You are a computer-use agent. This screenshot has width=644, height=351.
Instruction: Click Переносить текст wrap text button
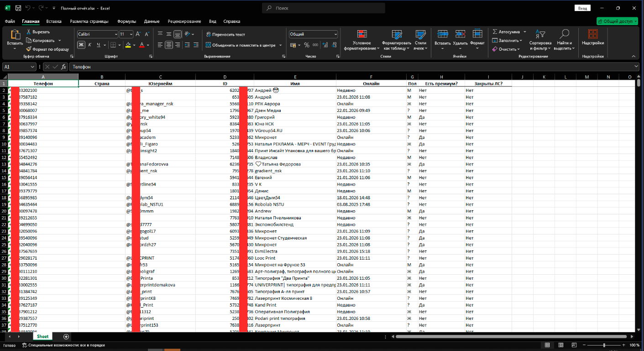[x=225, y=34]
